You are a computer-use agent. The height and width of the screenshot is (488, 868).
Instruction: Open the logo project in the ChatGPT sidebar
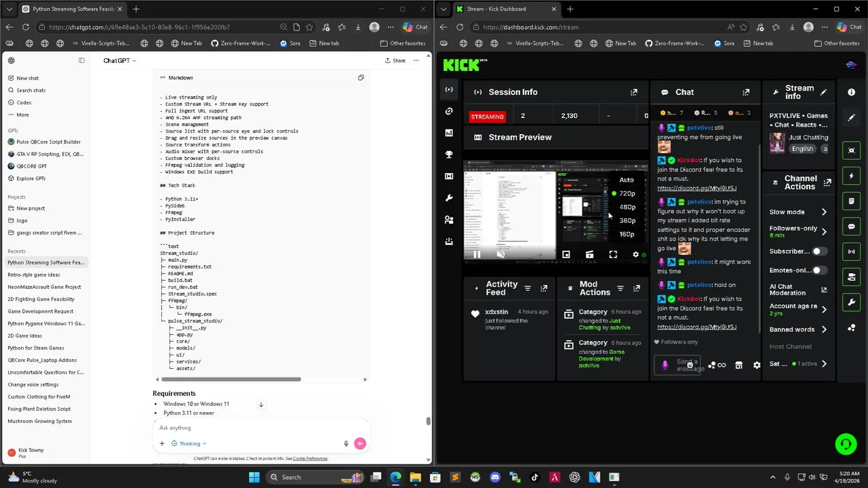(x=22, y=220)
